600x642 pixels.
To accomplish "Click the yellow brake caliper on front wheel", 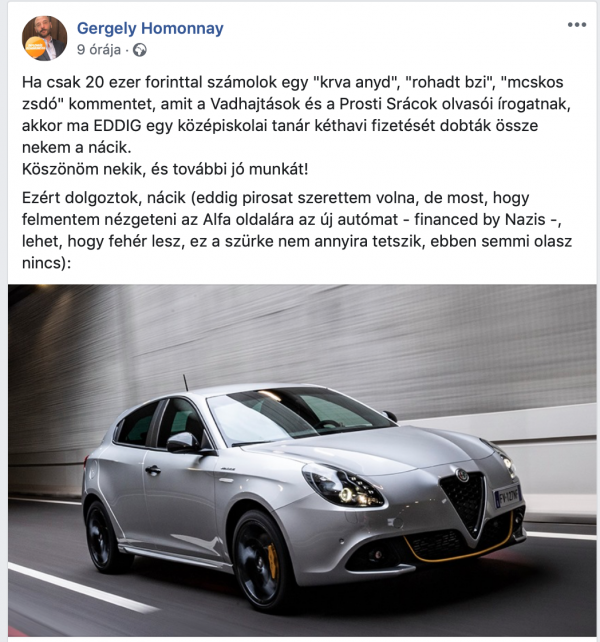I will point(272,560).
